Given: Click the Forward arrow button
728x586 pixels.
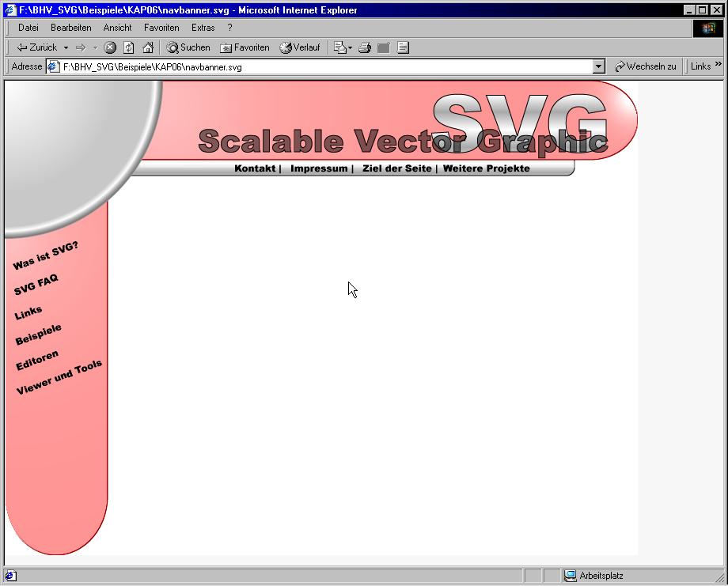Looking at the screenshot, I should point(81,47).
